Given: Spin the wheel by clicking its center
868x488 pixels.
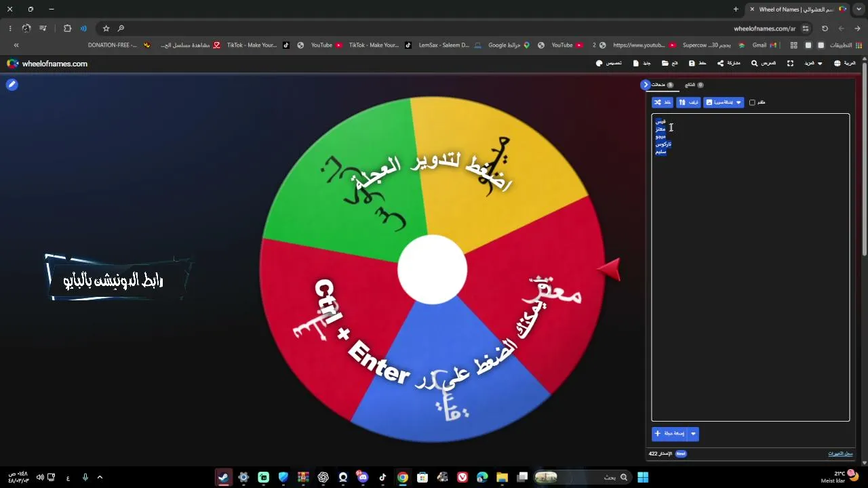Looking at the screenshot, I should tap(432, 269).
